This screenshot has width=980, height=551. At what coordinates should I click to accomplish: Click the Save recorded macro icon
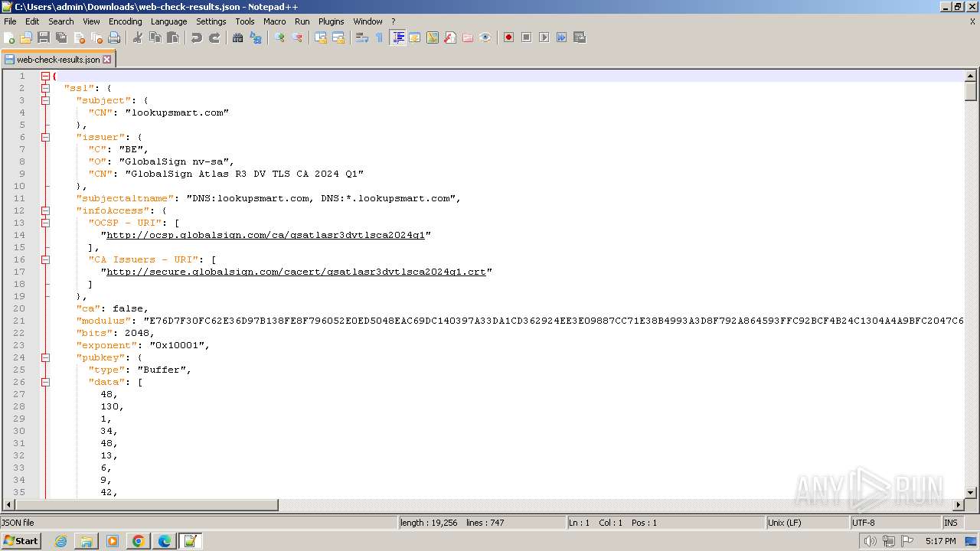580,37
